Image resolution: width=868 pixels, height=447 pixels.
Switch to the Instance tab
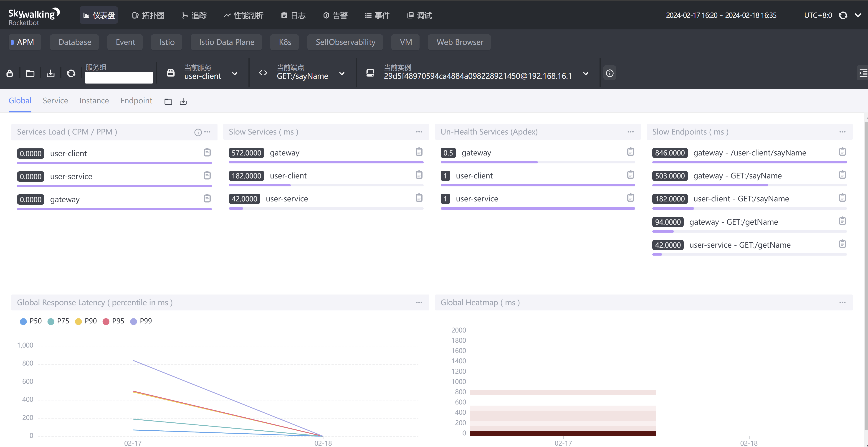[x=94, y=101]
